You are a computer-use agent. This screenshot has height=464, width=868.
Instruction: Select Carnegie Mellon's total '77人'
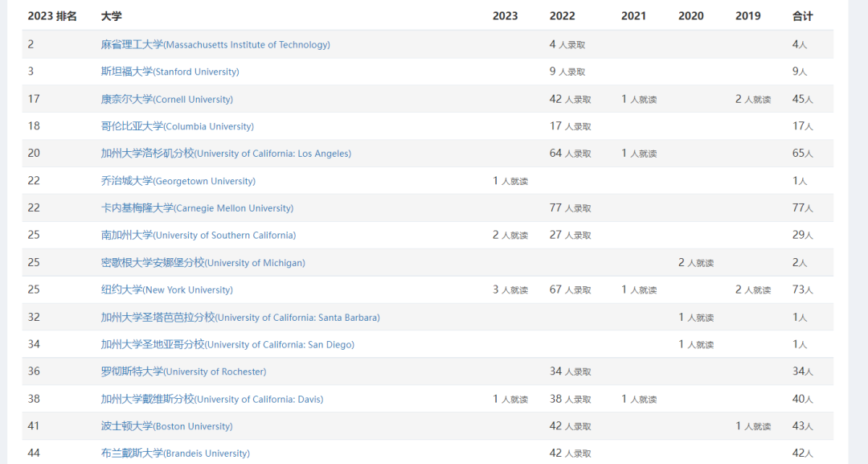pyautogui.click(x=803, y=207)
